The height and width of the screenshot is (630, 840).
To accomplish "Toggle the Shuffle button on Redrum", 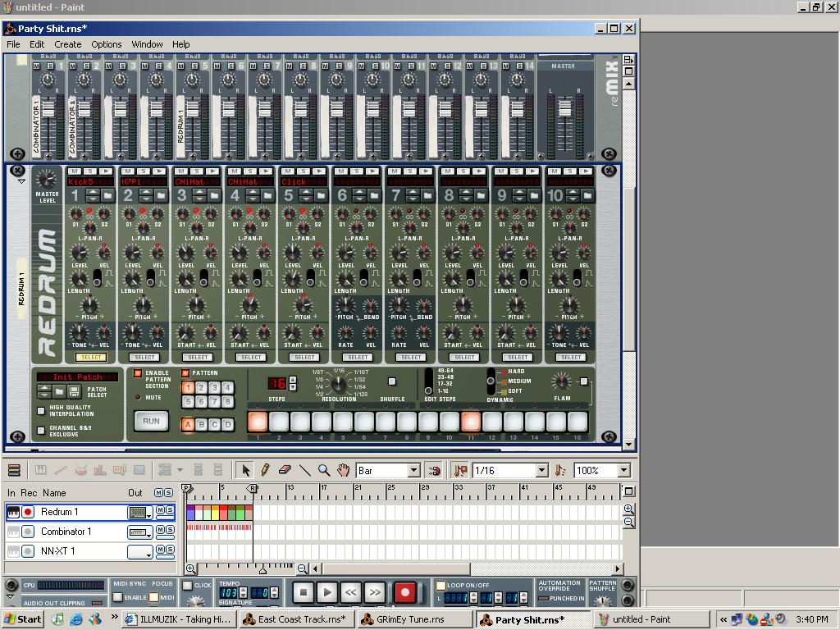I will 392,381.
